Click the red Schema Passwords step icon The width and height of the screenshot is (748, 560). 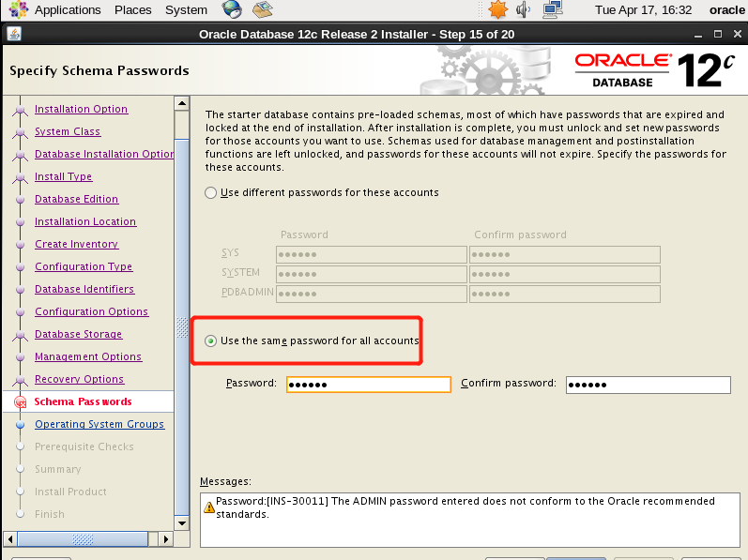pyautogui.click(x=20, y=402)
